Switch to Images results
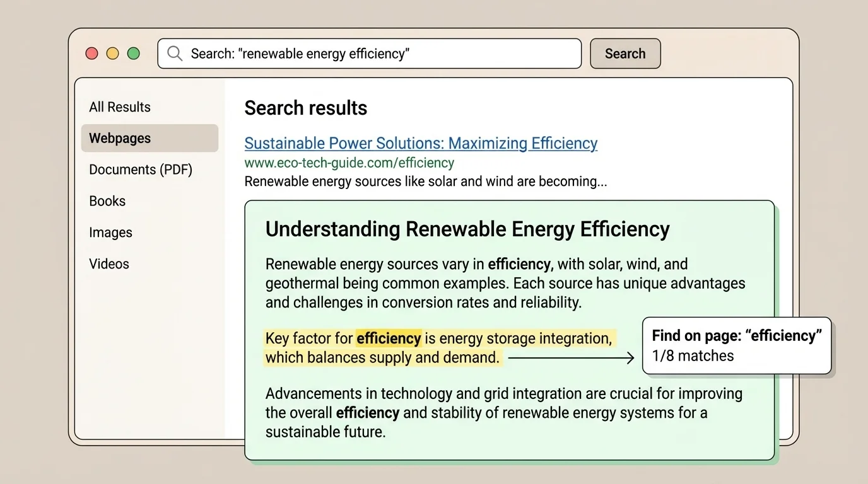Screen dimensions: 868x484 coord(110,233)
